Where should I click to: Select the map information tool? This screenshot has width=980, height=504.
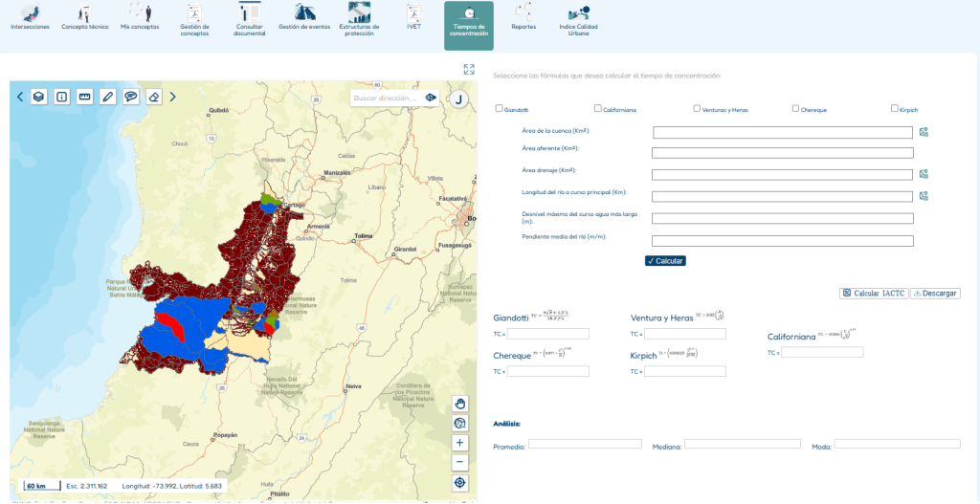coord(62,97)
